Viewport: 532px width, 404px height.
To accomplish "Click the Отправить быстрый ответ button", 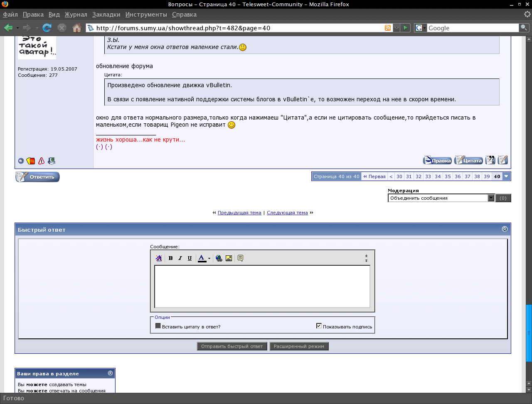I will 232,346.
